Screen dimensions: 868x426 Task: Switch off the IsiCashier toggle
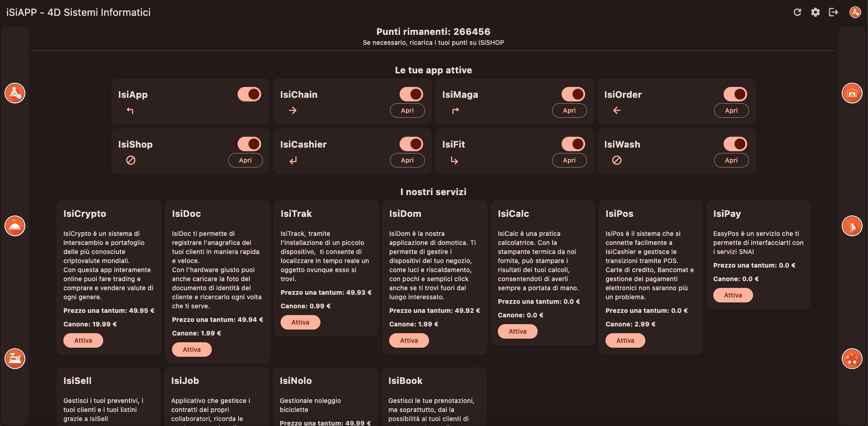tap(411, 144)
